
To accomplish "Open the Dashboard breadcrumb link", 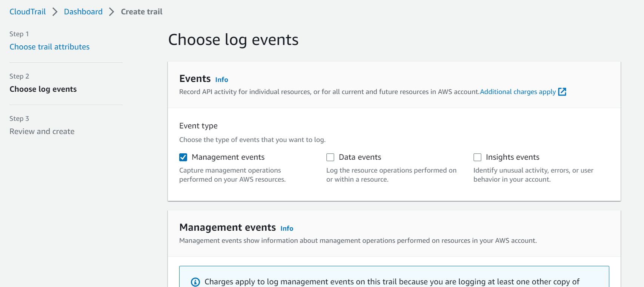I will click(83, 12).
